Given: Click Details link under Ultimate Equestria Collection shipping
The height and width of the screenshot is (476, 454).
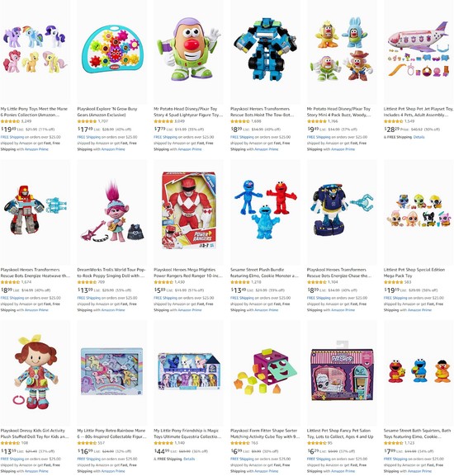Looking at the screenshot, I should pyautogui.click(x=189, y=459).
